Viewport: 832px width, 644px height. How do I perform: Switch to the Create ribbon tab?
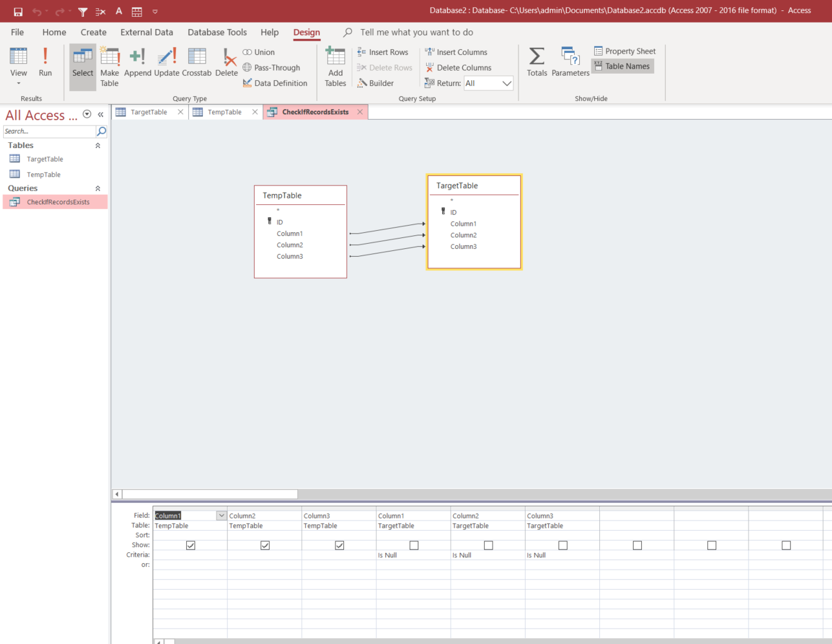94,32
